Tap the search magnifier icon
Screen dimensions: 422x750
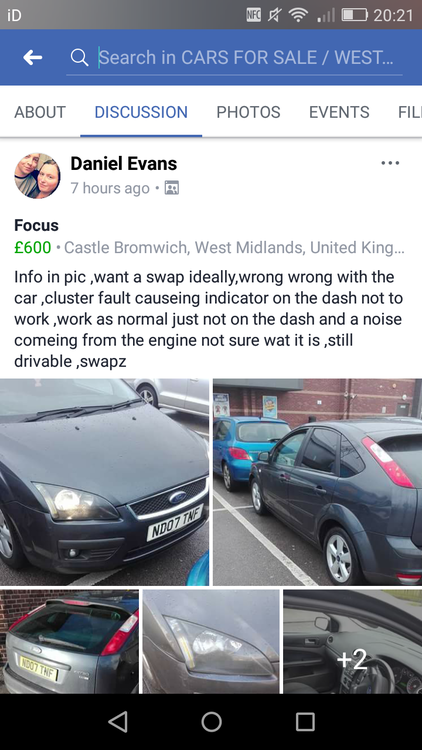[x=79, y=57]
